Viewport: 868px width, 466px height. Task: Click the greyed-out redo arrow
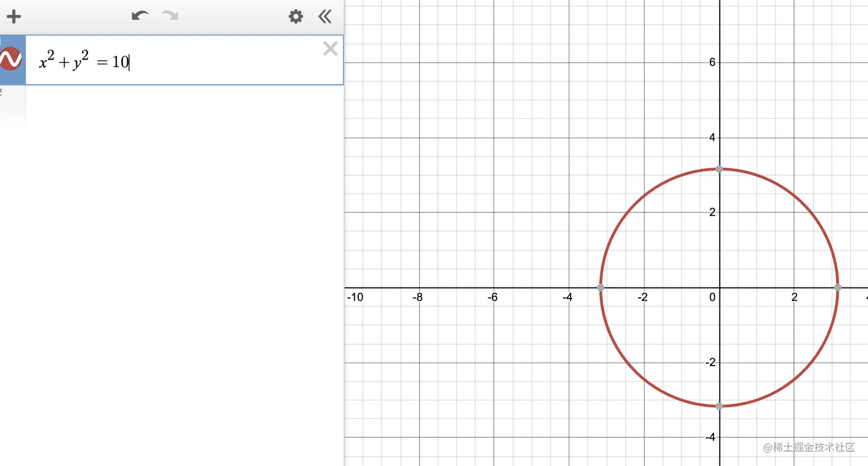tap(169, 15)
